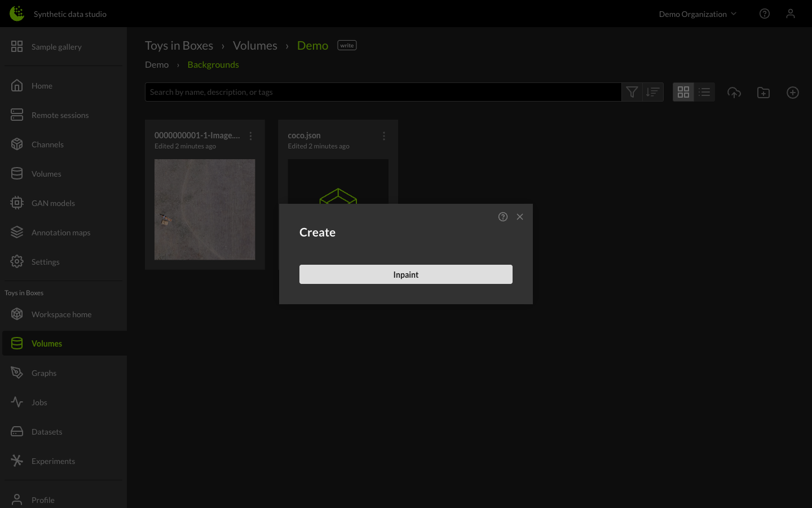Open Sample gallery from the sidebar

[x=56, y=46]
